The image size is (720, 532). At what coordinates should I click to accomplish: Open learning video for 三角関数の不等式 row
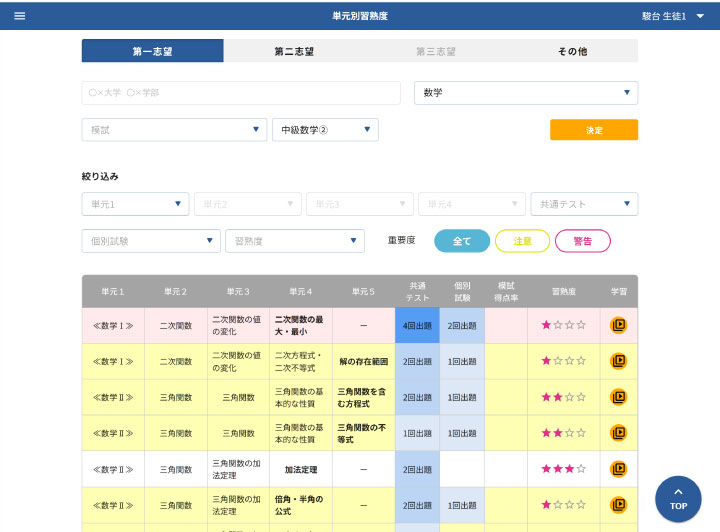(x=619, y=433)
